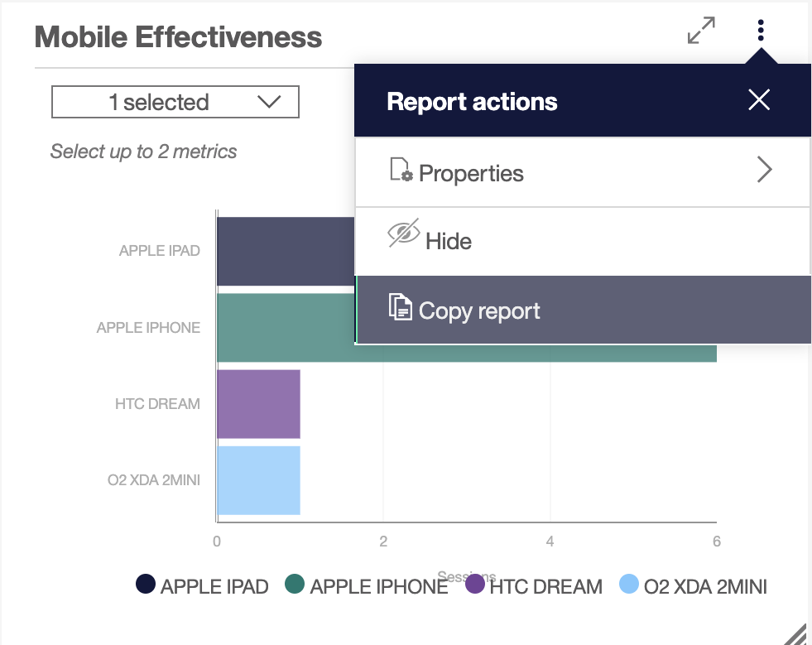Screen dimensions: 812x645
Task: Open the Properties submenu chevron
Action: click(x=764, y=171)
